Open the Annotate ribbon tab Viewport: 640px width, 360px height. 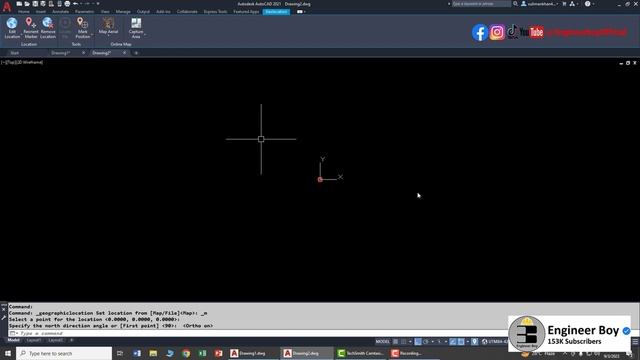[60, 12]
